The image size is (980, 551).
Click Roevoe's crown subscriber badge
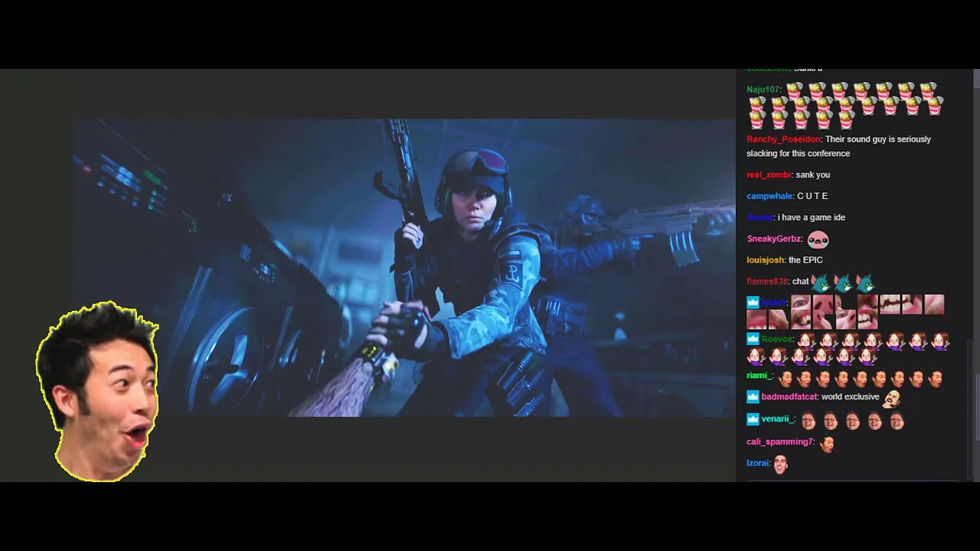[753, 339]
